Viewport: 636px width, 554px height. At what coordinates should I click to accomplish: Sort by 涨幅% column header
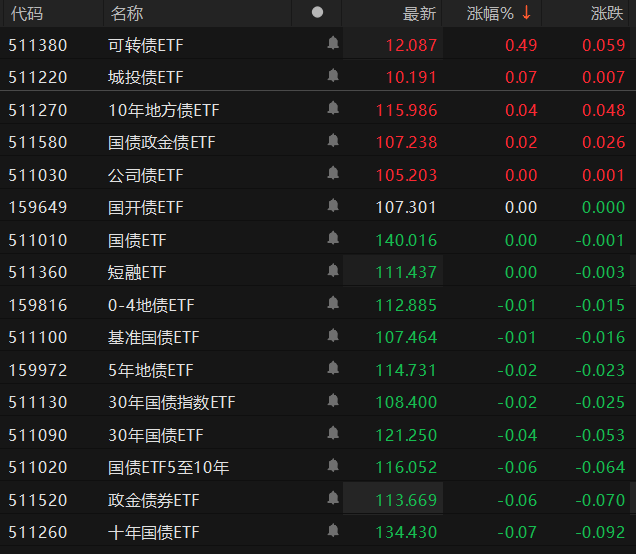click(x=490, y=13)
